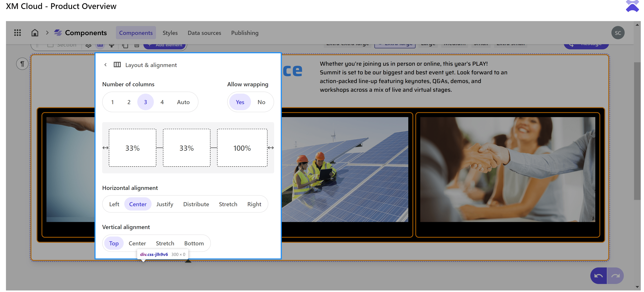This screenshot has width=644, height=292.
Task: Set vertical alignment to Bottom
Action: point(194,244)
